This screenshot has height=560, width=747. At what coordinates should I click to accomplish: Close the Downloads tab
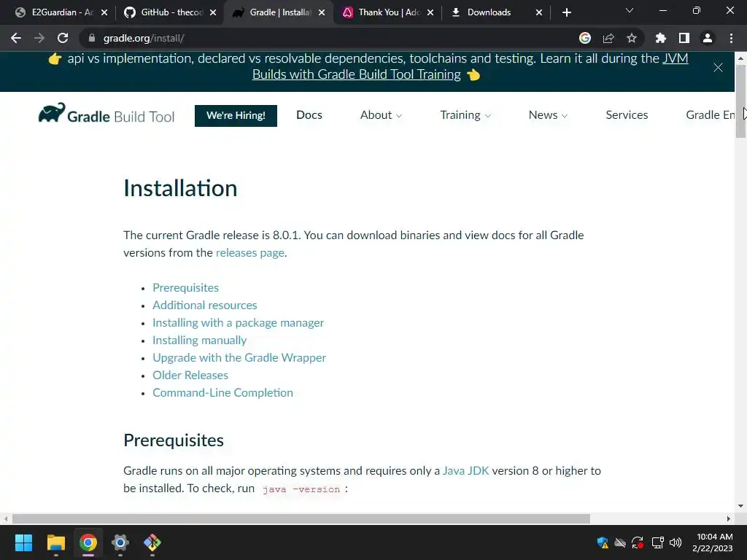click(x=539, y=12)
